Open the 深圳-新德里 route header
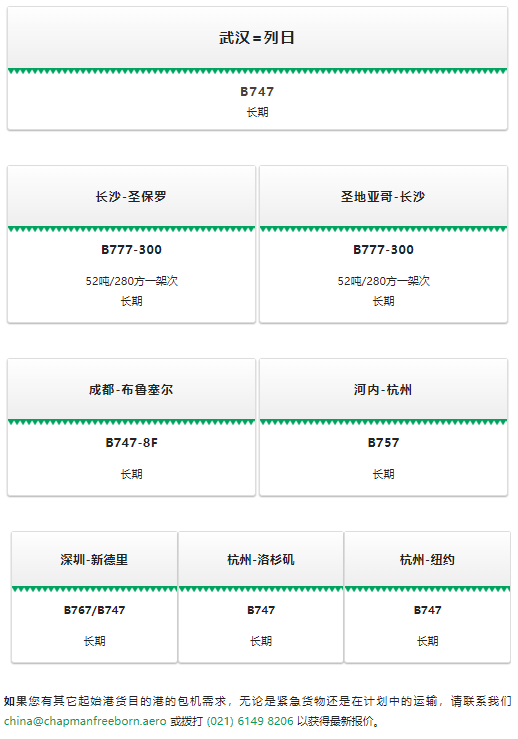 tap(94, 559)
